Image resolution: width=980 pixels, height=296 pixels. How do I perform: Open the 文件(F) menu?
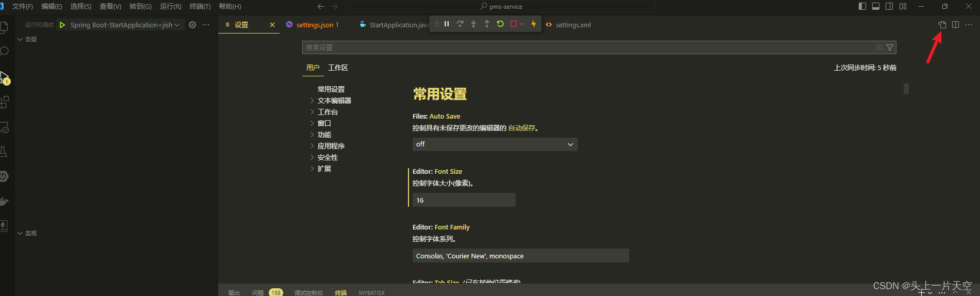coord(23,6)
